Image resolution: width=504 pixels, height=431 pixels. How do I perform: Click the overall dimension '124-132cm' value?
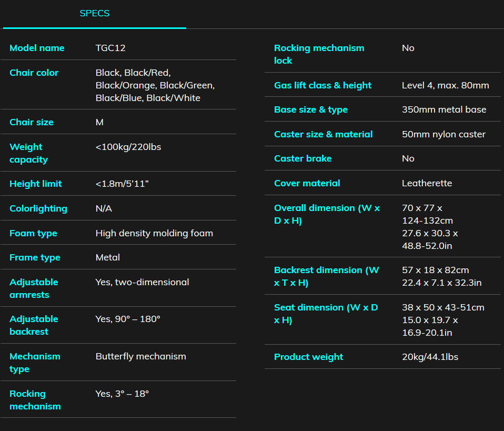click(x=428, y=220)
